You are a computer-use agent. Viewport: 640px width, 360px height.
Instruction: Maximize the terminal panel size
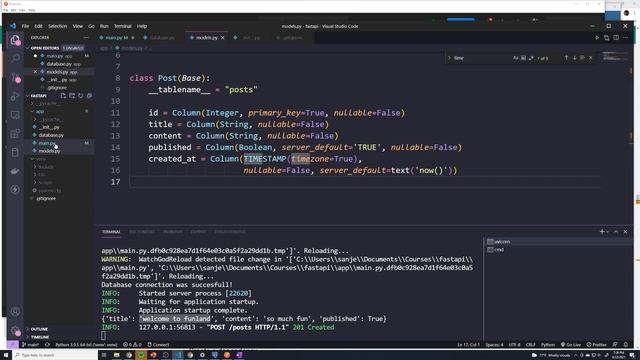pos(616,232)
